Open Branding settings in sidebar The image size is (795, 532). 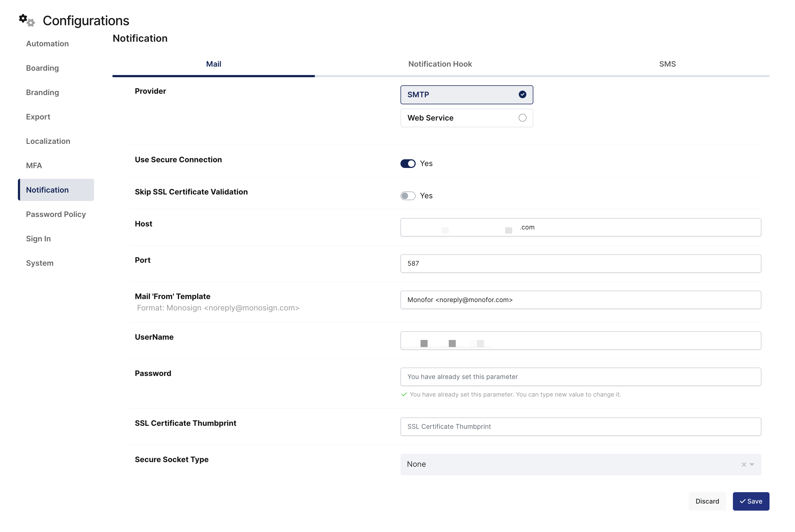(x=43, y=92)
